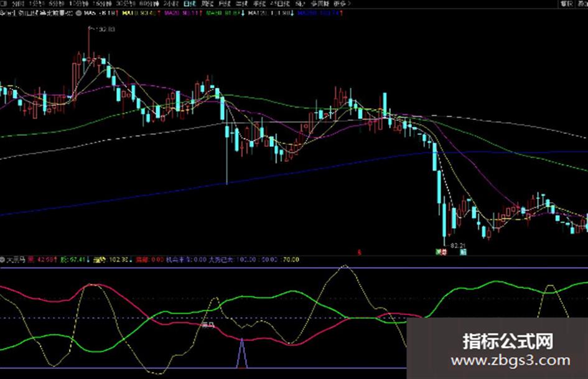Open the indicator settings gear beside MA5

click(x=79, y=13)
